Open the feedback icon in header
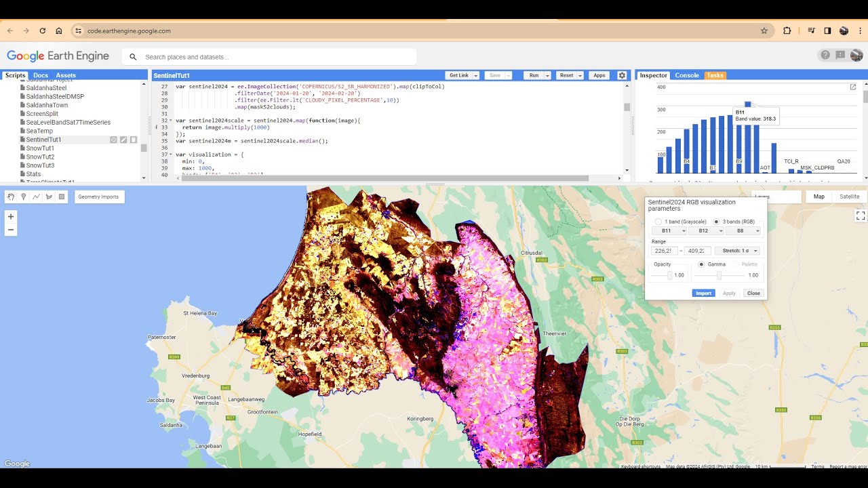Screen dimensions: 868x488 tap(840, 56)
